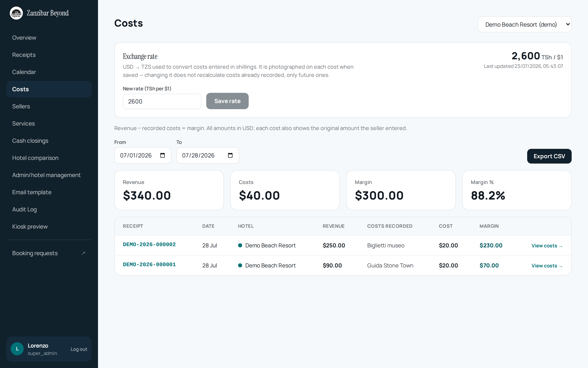Click the HOTEL column header
The width and height of the screenshot is (588, 368).
(246, 226)
